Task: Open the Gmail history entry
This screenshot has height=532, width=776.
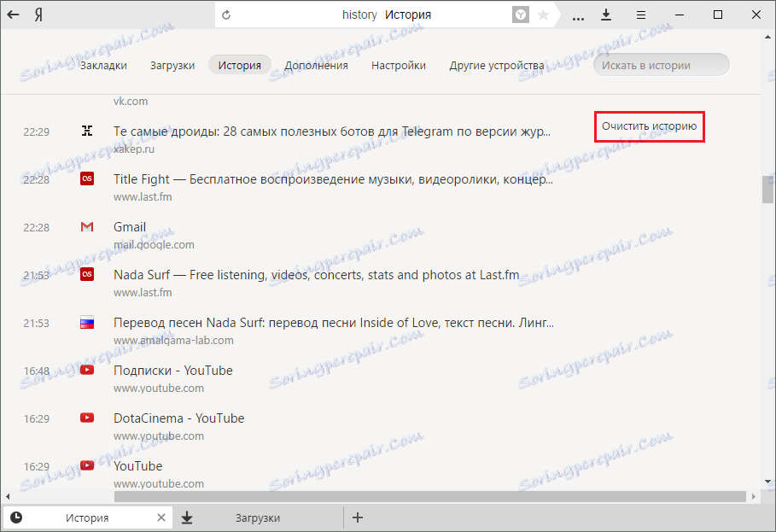Action: [130, 227]
